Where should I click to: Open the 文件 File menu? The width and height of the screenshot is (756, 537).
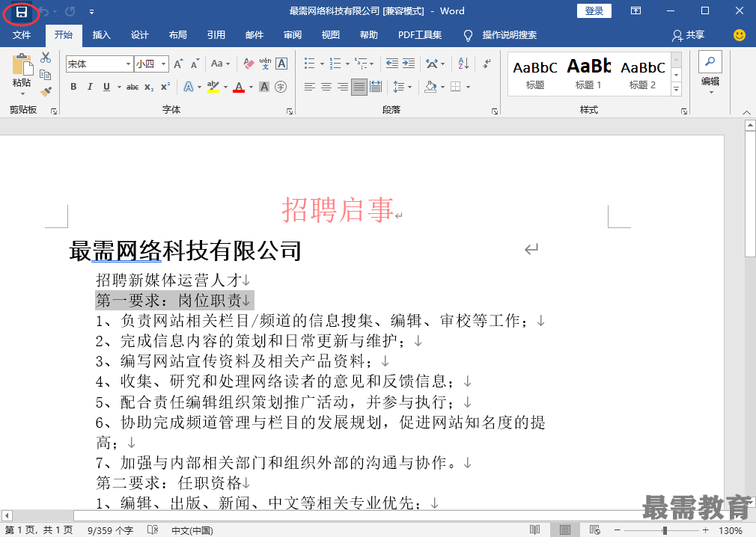(x=22, y=34)
